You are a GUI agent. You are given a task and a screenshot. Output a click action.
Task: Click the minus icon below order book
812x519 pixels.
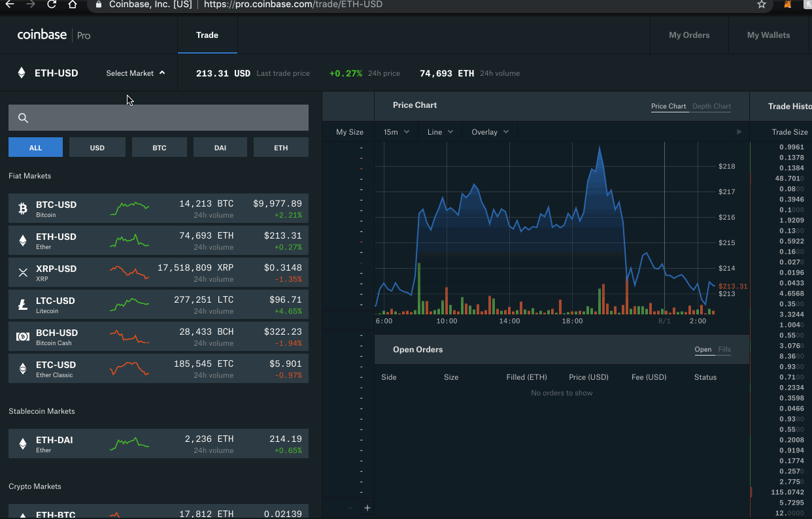(350, 508)
